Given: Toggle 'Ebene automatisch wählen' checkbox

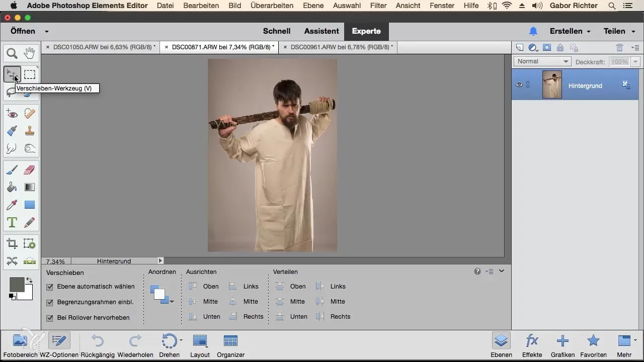Looking at the screenshot, I should tap(49, 287).
